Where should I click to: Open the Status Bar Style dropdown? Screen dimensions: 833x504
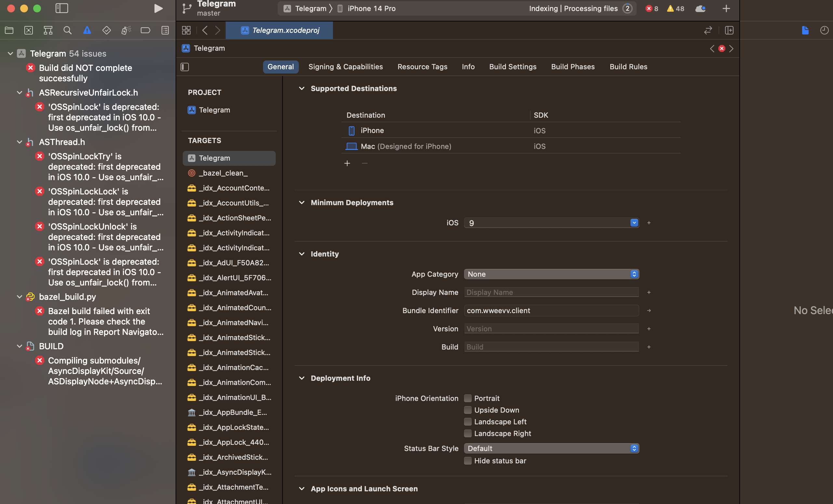click(x=551, y=448)
